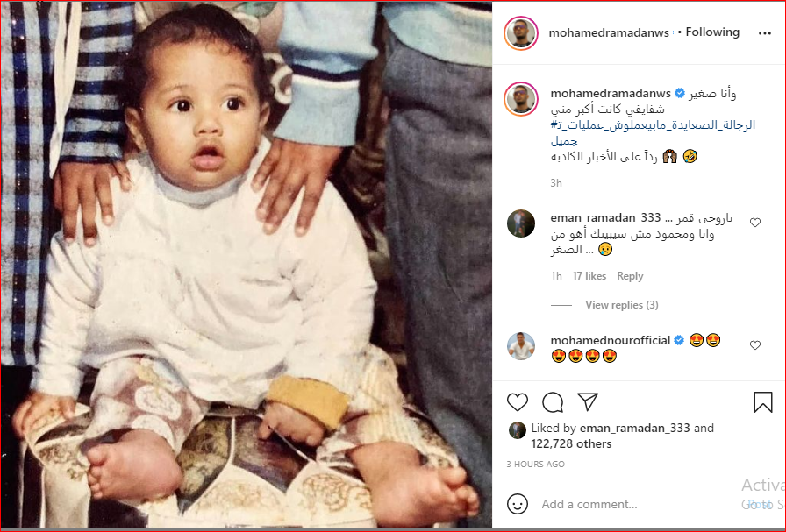The image size is (786, 532).
Task: Open the Arabic hashtag link in the caption
Action: pyautogui.click(x=653, y=132)
